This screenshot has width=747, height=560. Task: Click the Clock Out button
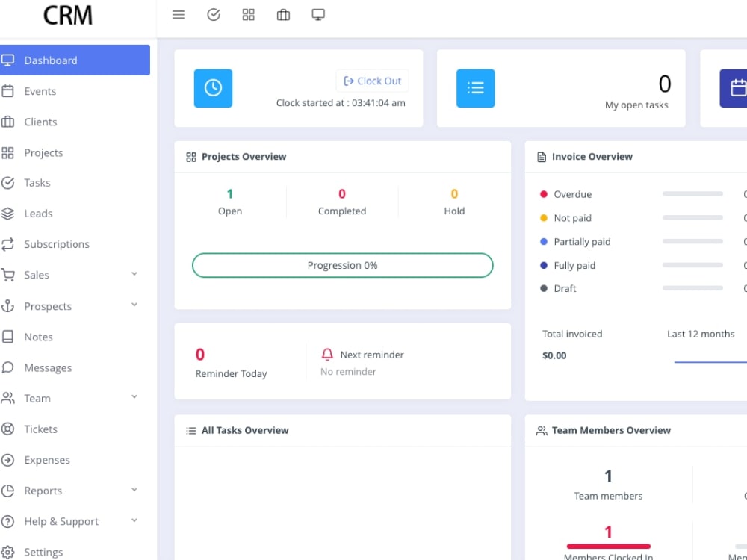pyautogui.click(x=372, y=81)
